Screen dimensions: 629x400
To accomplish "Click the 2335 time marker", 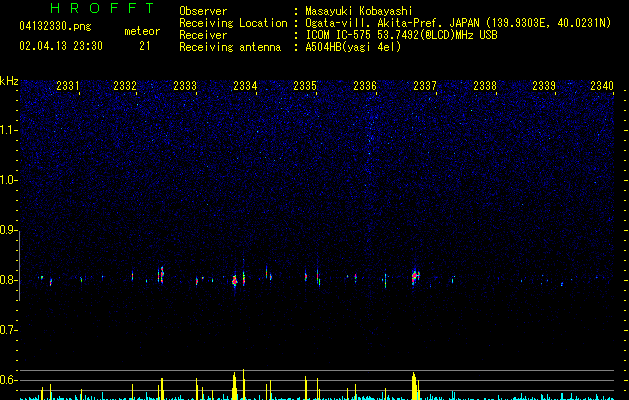I will pyautogui.click(x=305, y=85).
